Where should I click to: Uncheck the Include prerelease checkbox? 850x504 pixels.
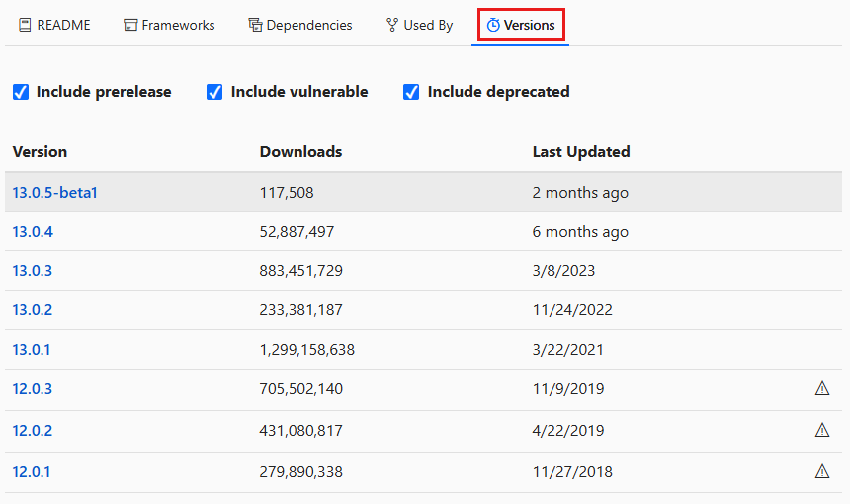coord(21,92)
